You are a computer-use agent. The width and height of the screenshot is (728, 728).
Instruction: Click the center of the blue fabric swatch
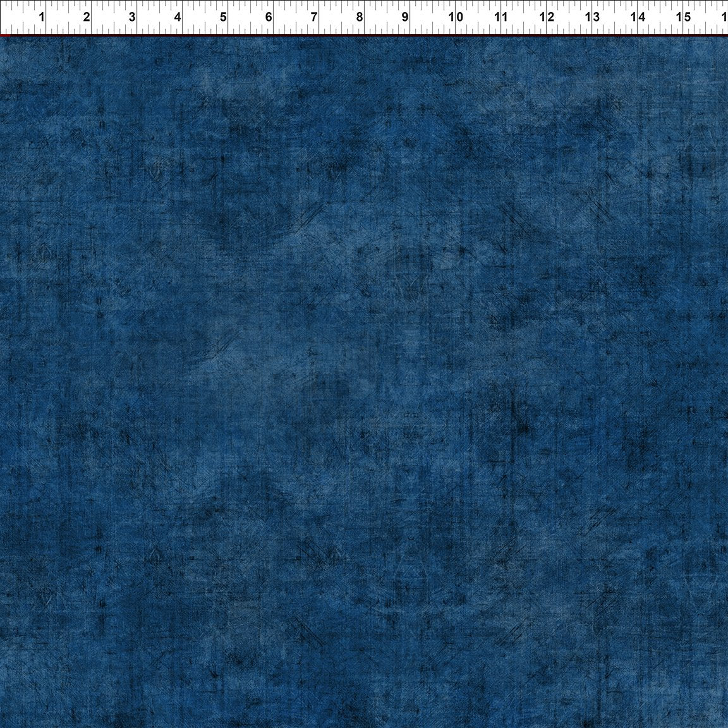point(364,379)
